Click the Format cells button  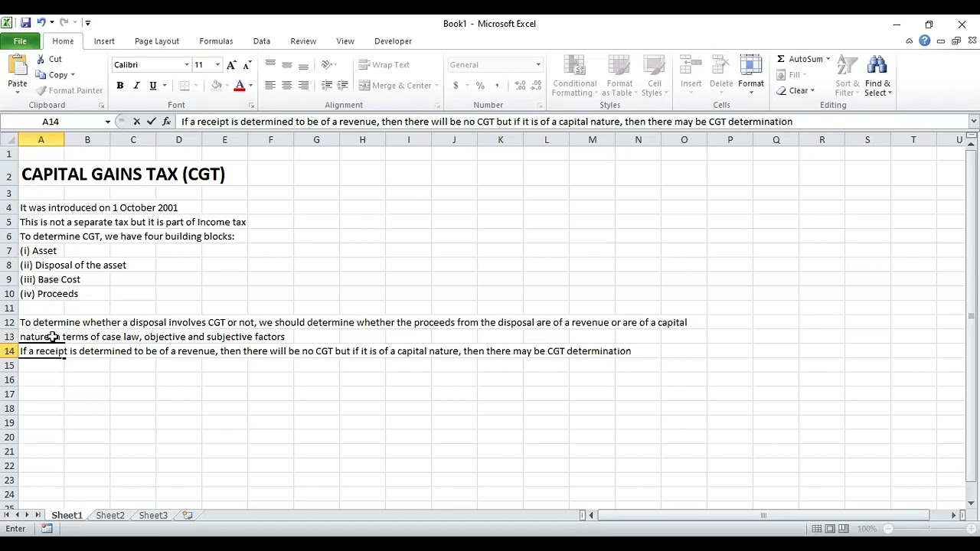[751, 74]
